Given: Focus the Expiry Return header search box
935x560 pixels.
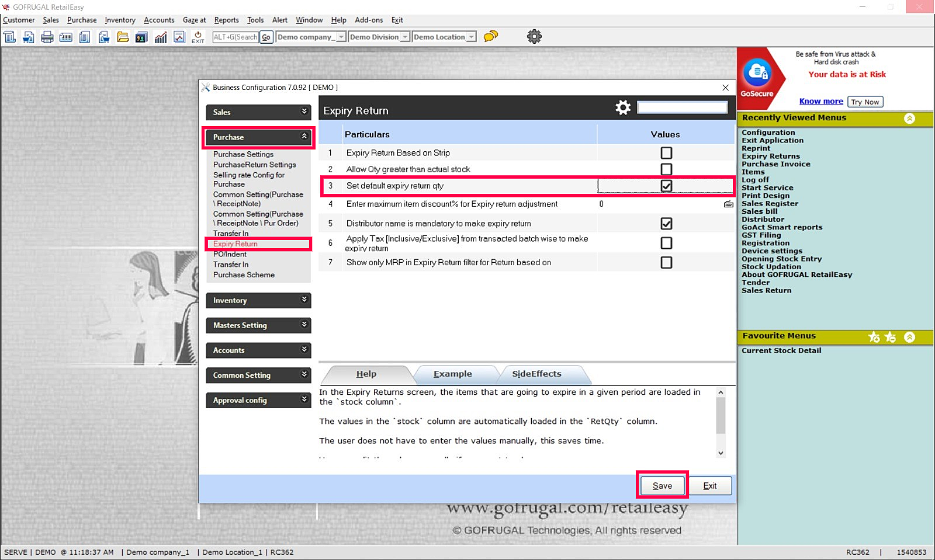Looking at the screenshot, I should click(x=682, y=107).
